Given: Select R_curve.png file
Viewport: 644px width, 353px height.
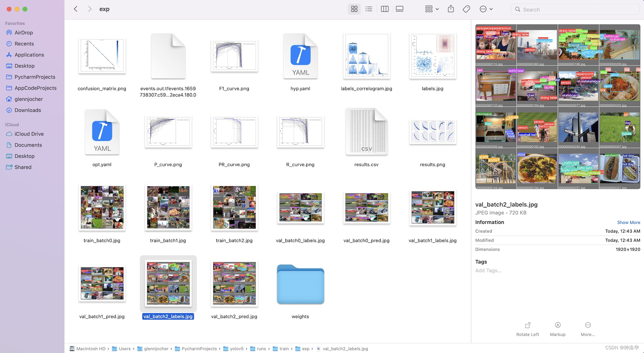Looking at the screenshot, I should click(x=300, y=132).
